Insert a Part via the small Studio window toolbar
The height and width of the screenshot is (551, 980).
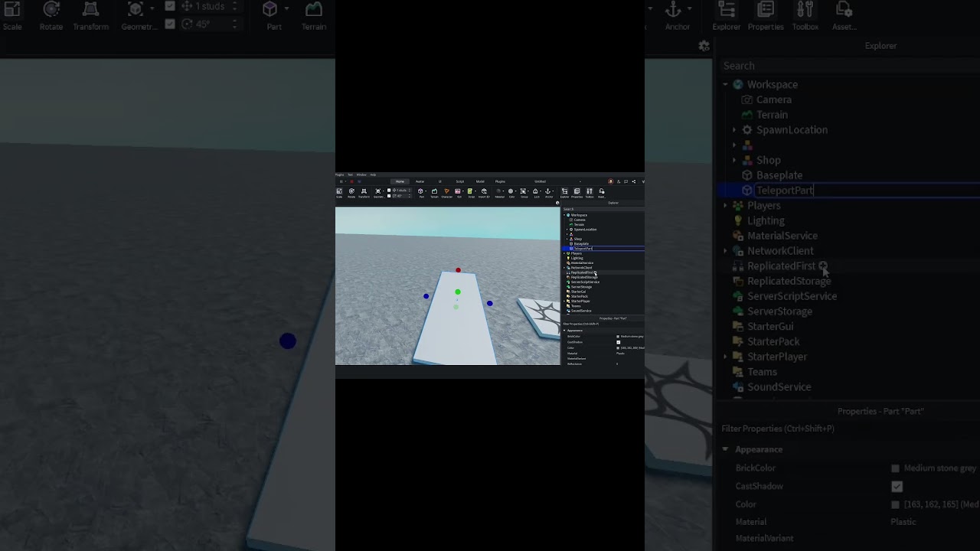click(x=420, y=192)
